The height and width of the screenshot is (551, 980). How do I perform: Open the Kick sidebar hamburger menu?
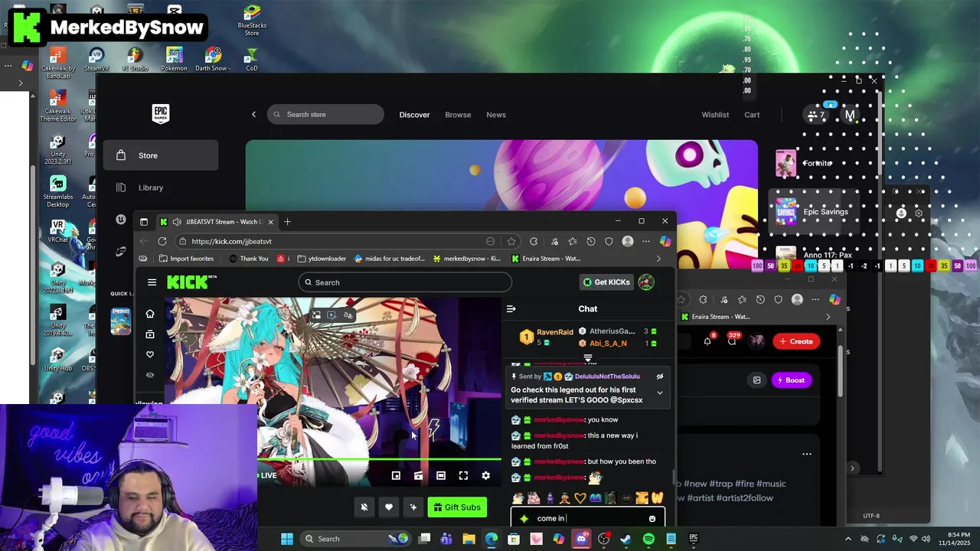(152, 282)
